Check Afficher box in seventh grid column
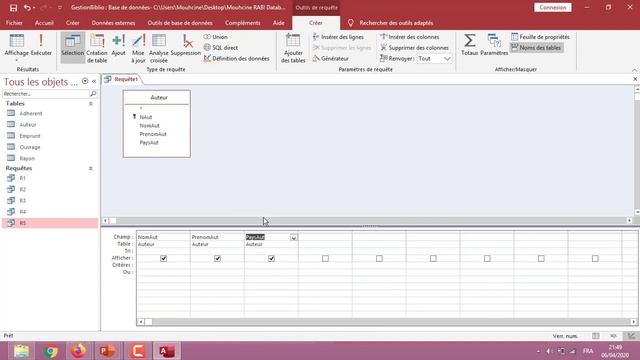This screenshot has width=640, height=360. 487,258
